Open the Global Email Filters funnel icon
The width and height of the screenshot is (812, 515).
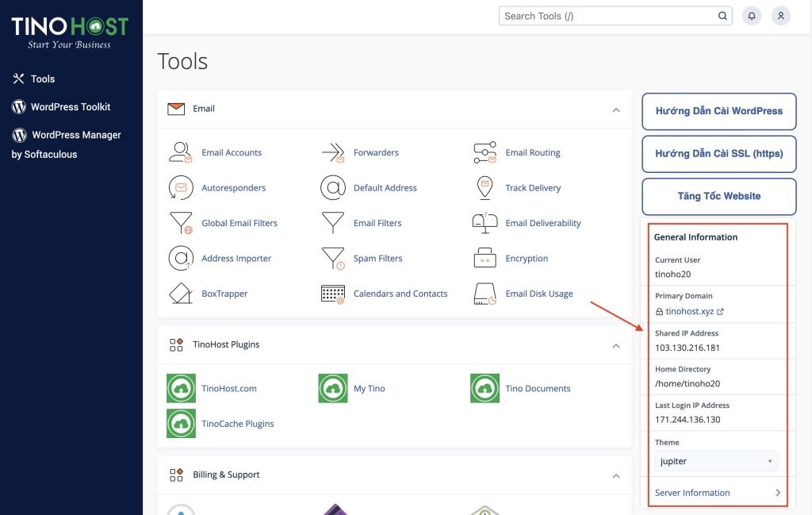[x=181, y=223]
